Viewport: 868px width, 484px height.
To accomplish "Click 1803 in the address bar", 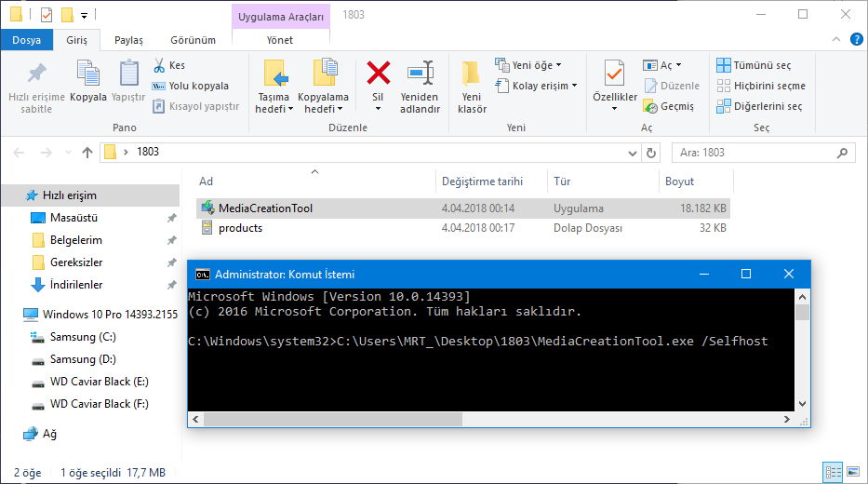I will pos(148,152).
